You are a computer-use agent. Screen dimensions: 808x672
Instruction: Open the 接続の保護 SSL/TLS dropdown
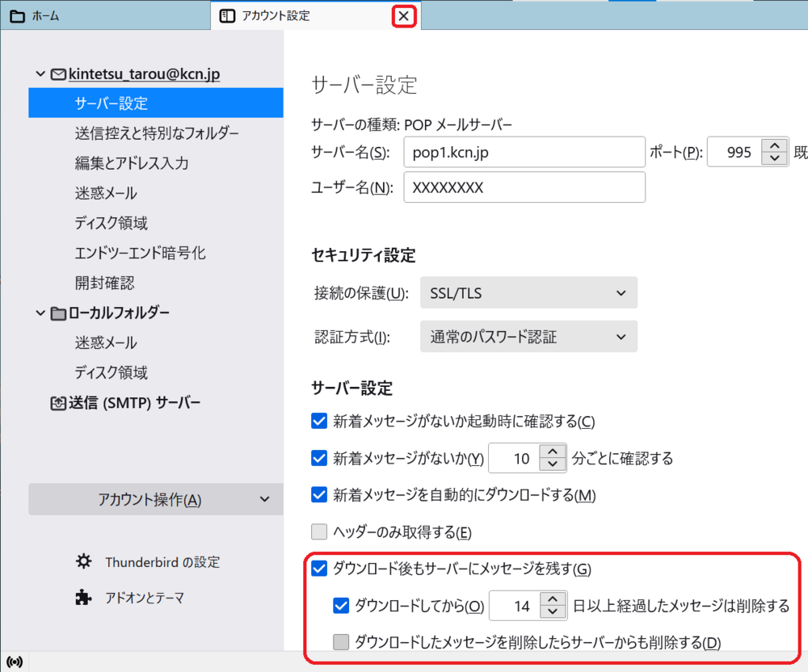click(528, 293)
